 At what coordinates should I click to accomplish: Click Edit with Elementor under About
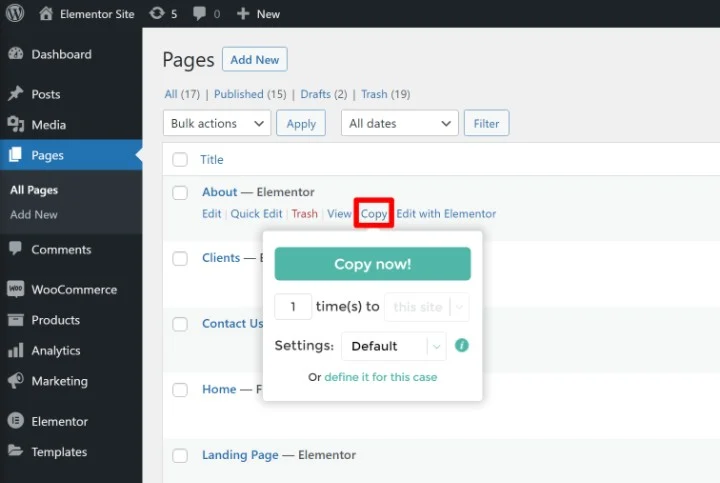tap(446, 214)
